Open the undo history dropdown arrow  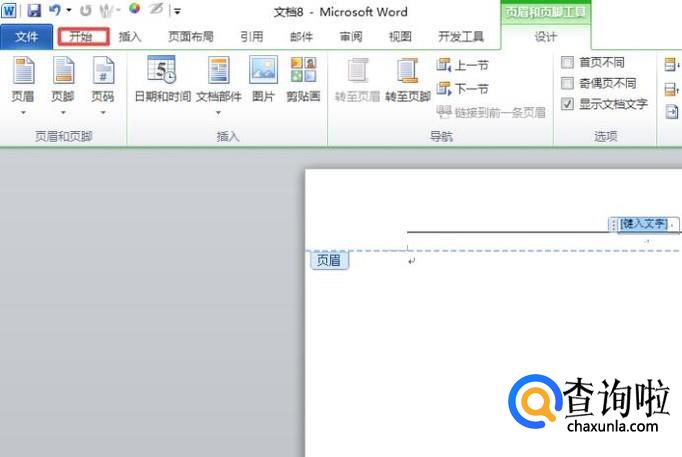pyautogui.click(x=69, y=10)
